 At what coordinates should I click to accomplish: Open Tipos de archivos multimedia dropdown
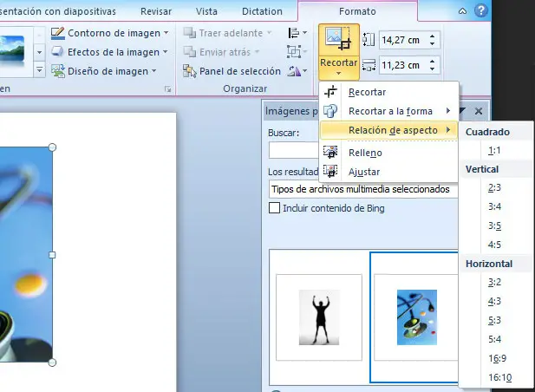363,189
